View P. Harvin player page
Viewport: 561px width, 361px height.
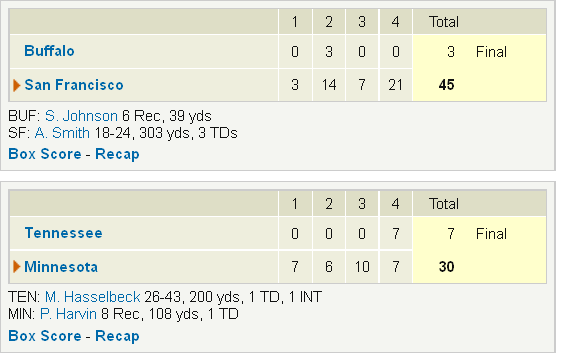(68, 314)
